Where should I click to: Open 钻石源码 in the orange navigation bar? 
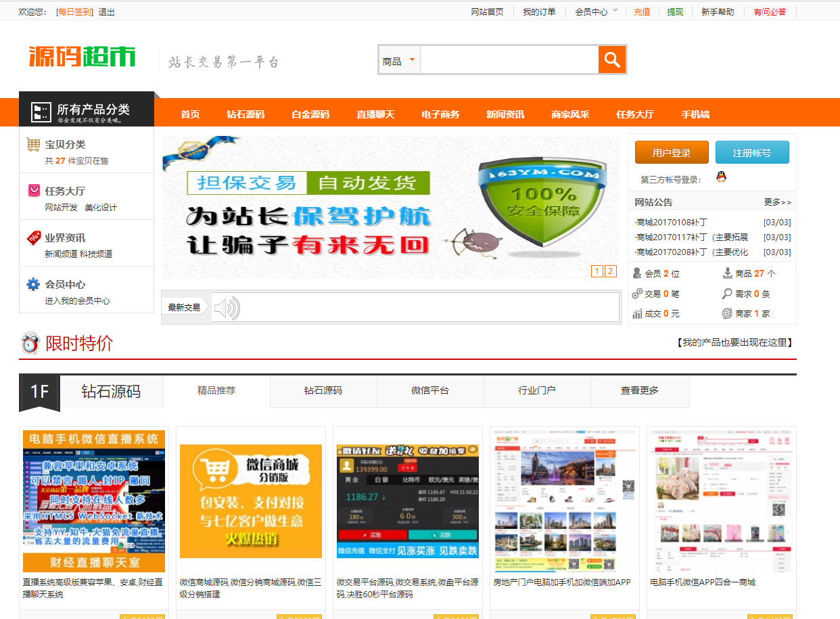[246, 114]
